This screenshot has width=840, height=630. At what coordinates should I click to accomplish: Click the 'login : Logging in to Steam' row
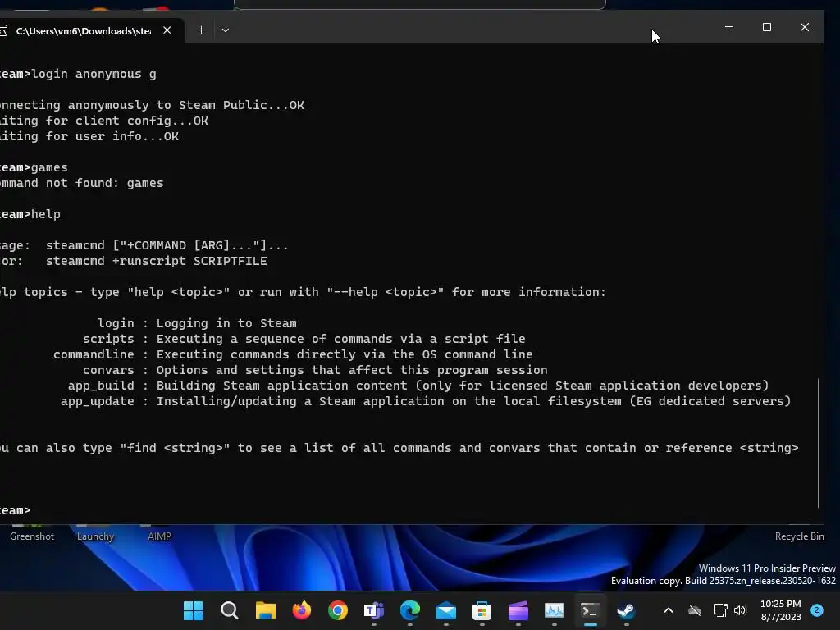click(x=197, y=323)
